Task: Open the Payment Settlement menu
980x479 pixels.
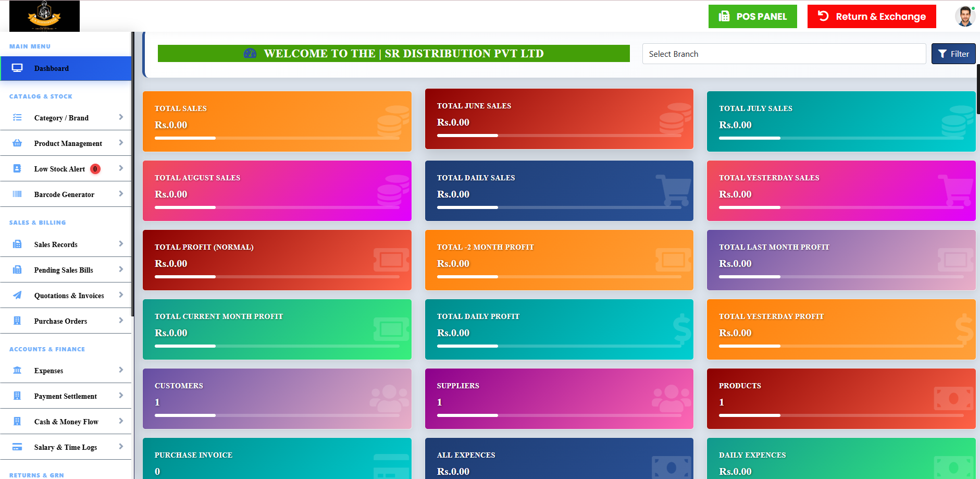Action: [x=66, y=396]
